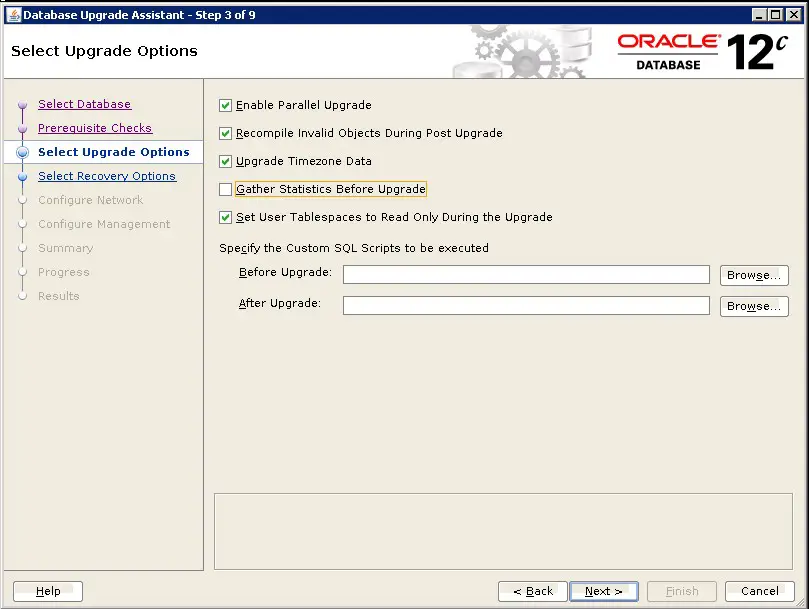Open Help for this step
The width and height of the screenshot is (809, 609).
click(x=48, y=591)
